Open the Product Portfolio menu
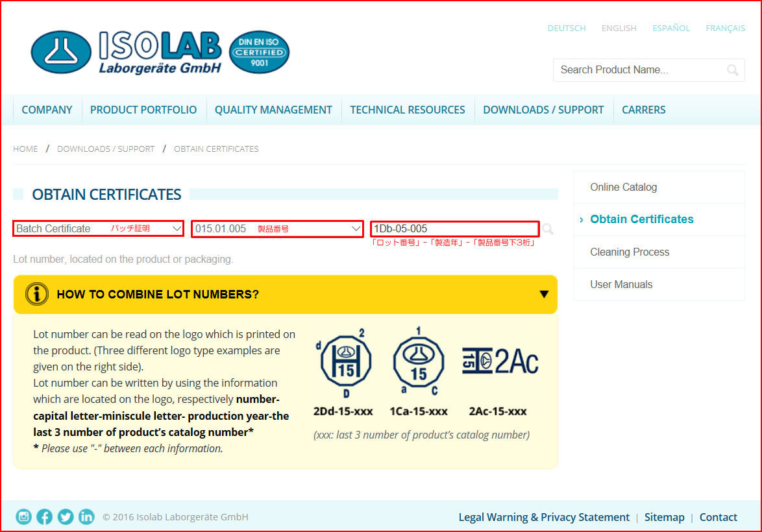This screenshot has width=762, height=532. [x=143, y=110]
